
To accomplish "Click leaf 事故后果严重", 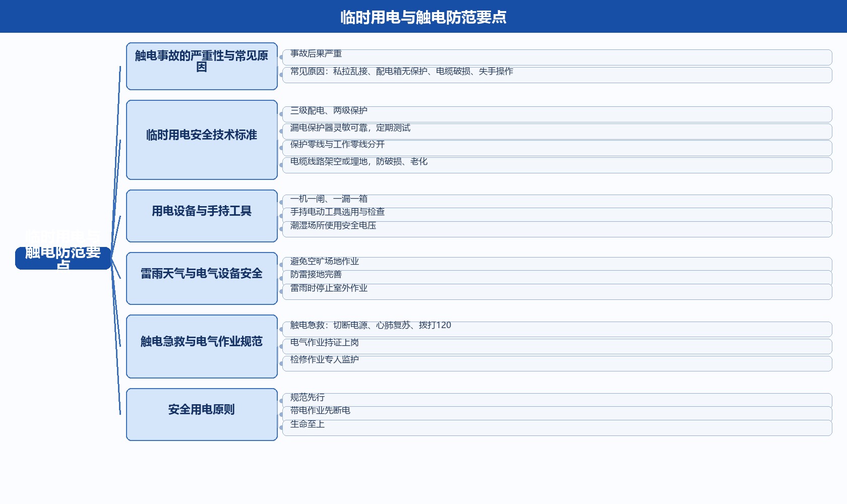I will (557, 57).
